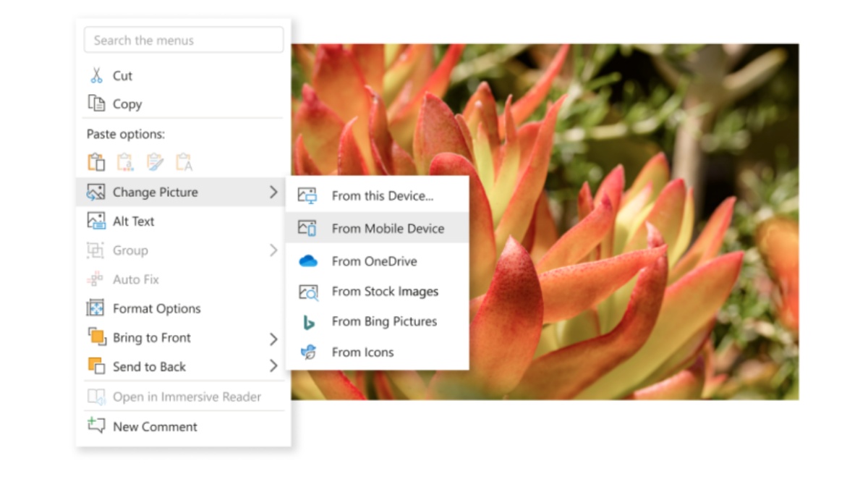Select From Mobile Device in the submenu
This screenshot has width=868, height=495.
click(x=388, y=228)
